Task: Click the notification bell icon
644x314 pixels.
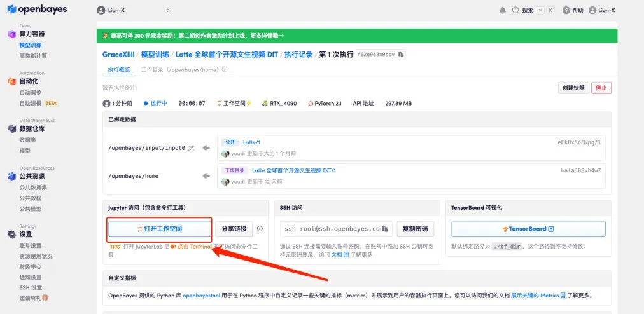Action: (x=503, y=10)
